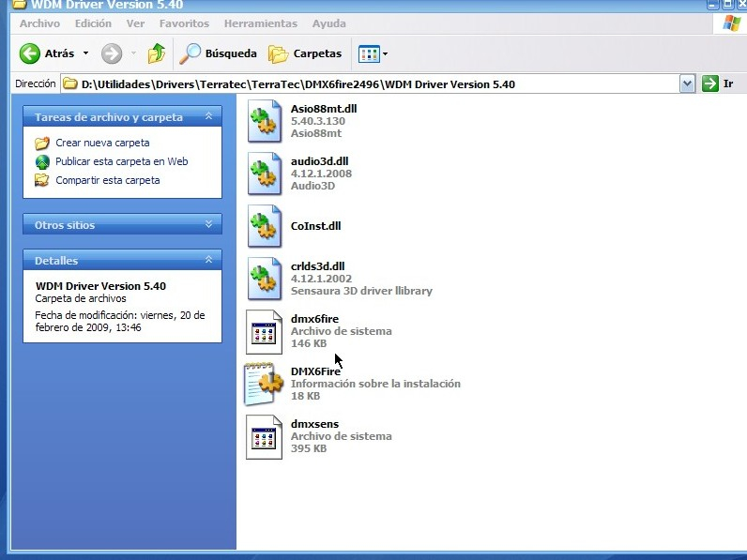Click the shared folder icon beside Compartir esta carpeta

42,180
